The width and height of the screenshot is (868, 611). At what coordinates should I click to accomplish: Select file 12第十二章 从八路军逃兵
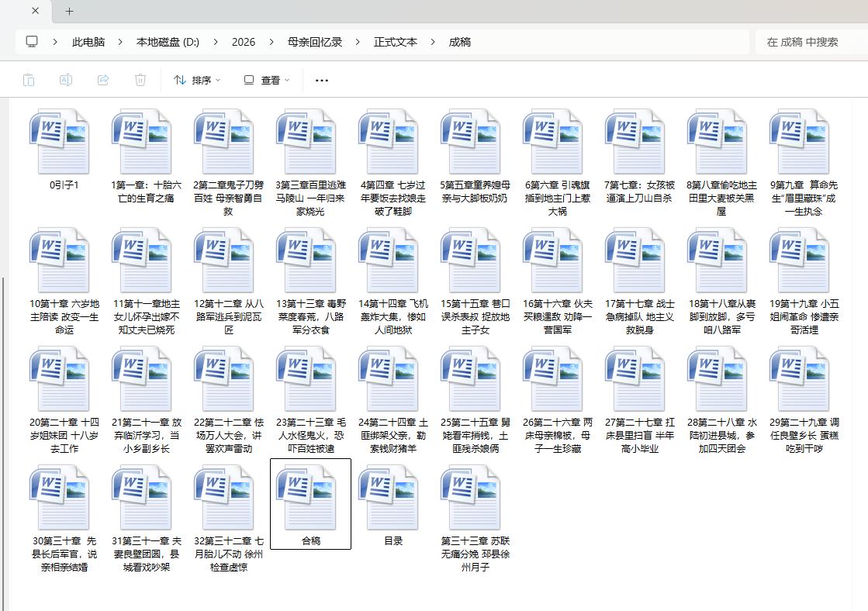[x=229, y=281]
